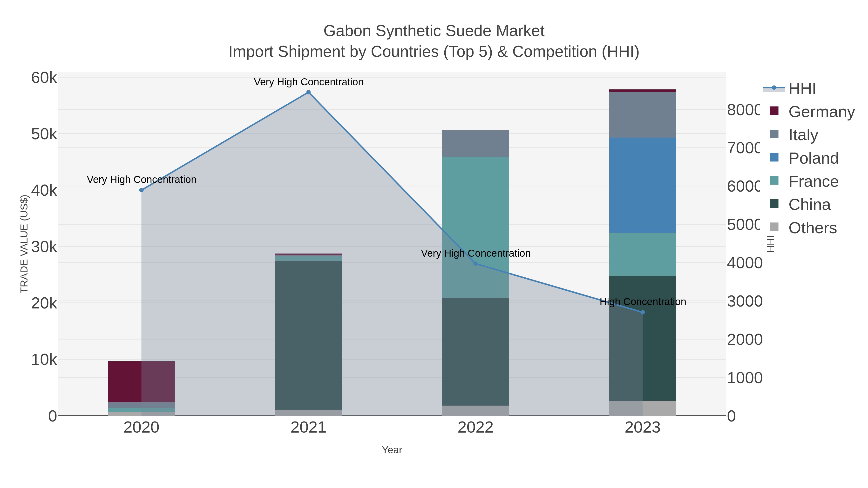Click the 'Year' x-axis title

coord(392,450)
